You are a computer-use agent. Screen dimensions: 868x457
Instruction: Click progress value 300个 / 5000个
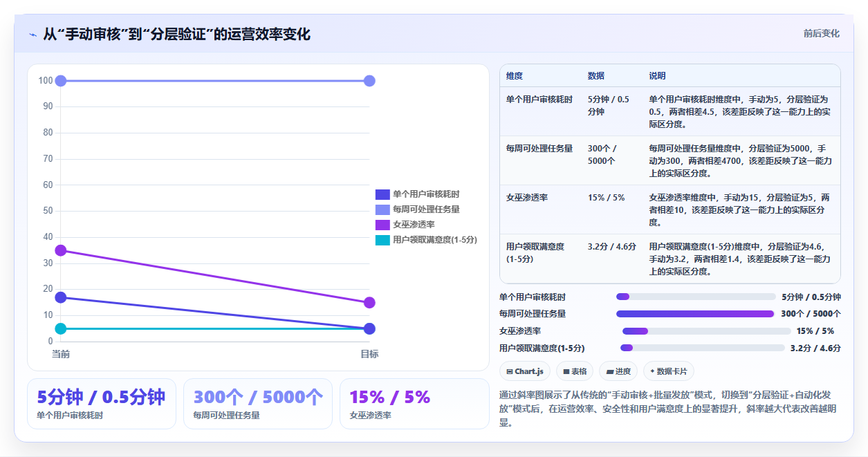[x=811, y=314]
